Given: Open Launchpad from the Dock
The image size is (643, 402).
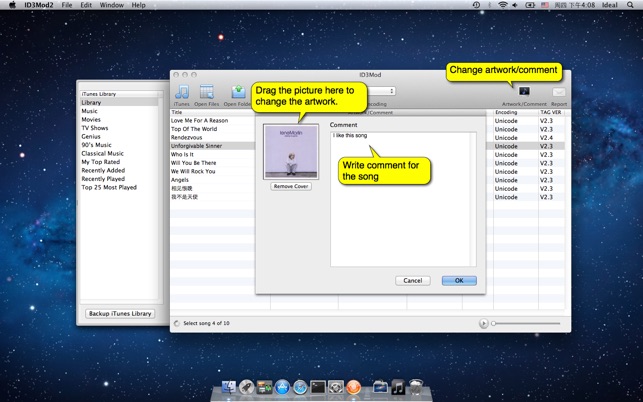Looking at the screenshot, I should click(x=246, y=387).
